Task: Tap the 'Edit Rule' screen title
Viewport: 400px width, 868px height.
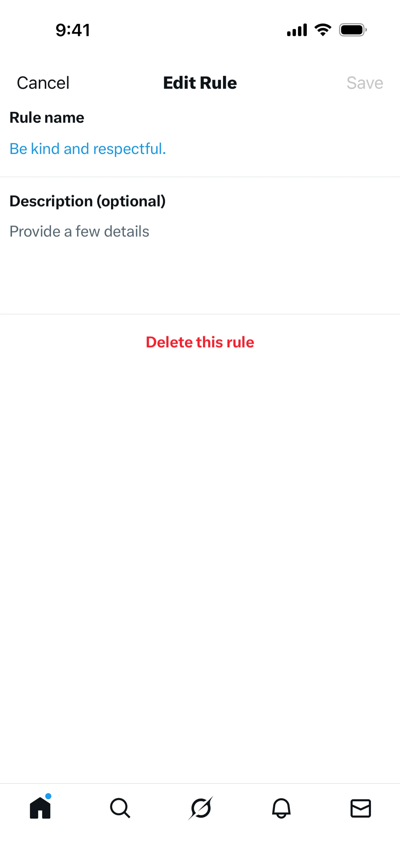Action: coord(200,83)
